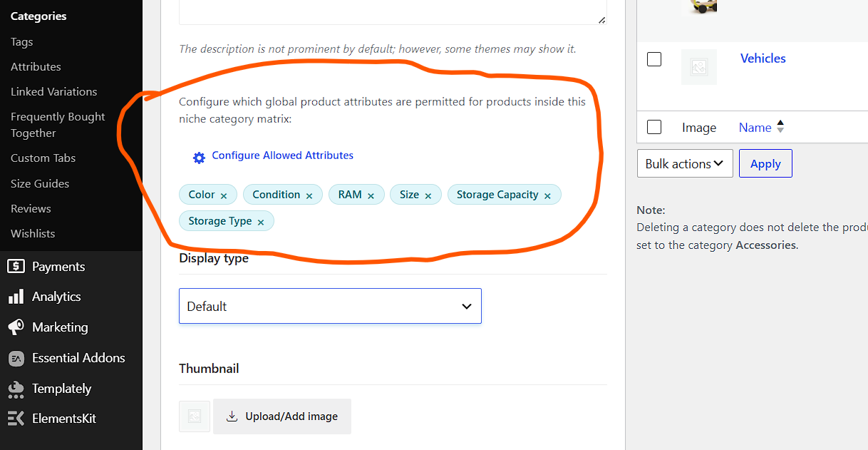Open the Analytics bar chart icon

[16, 297]
